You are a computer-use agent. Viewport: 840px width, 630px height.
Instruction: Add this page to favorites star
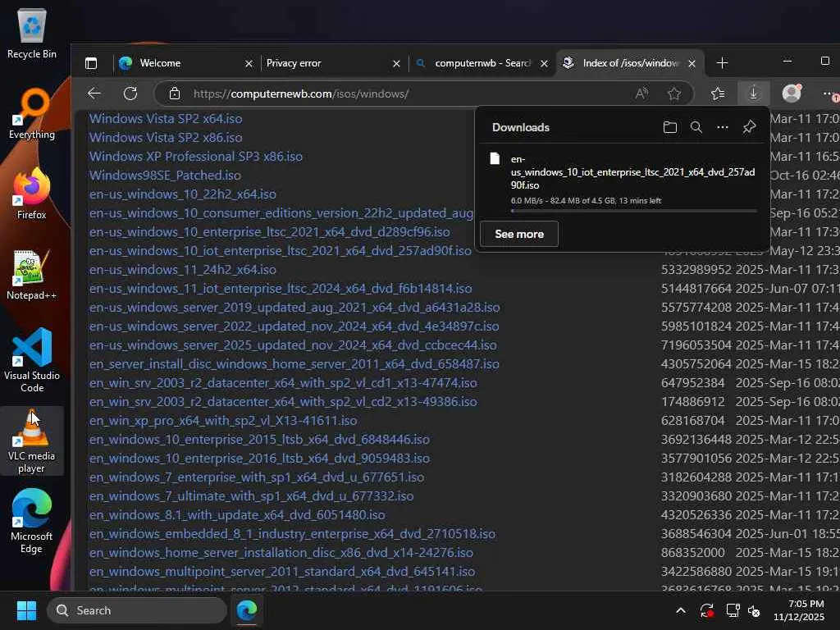click(x=674, y=94)
